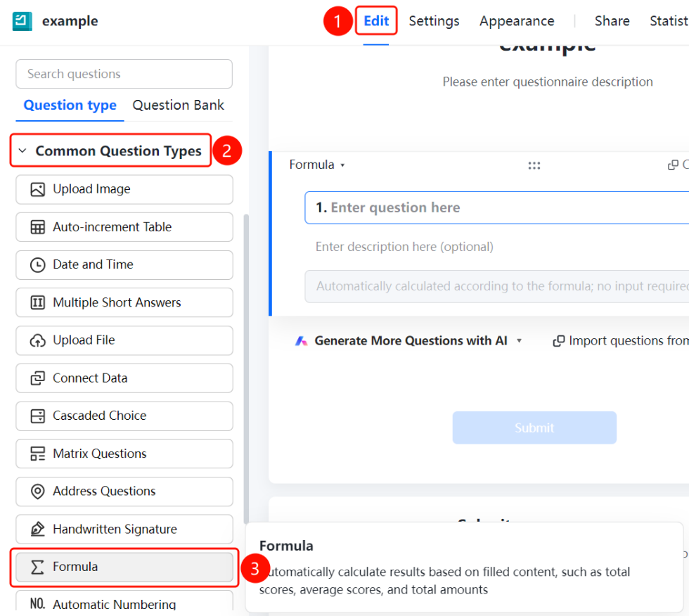The width and height of the screenshot is (689, 616).
Task: Click the Address Questions location pin icon
Action: (x=38, y=492)
